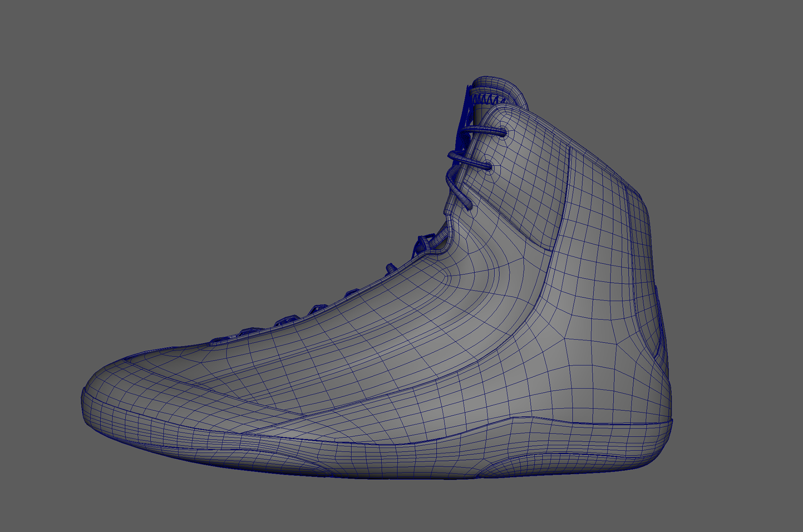
Task: Select the topmost shoelace loop near the collar
Action: [485, 130]
